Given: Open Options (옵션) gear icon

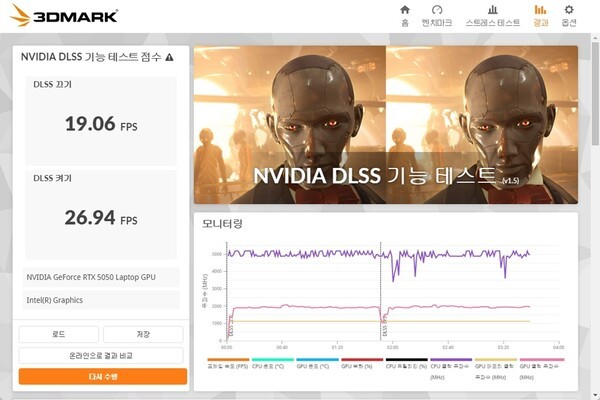Looking at the screenshot, I should pyautogui.click(x=569, y=14).
